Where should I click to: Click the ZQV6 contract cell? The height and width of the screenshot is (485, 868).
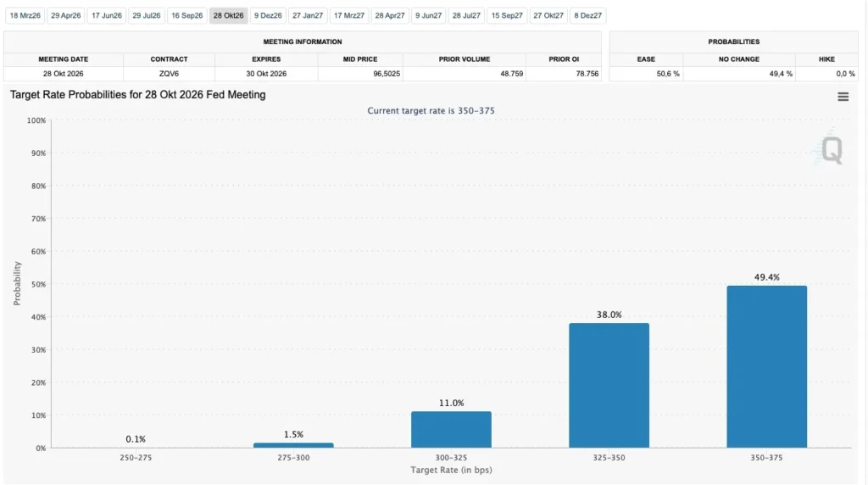169,74
